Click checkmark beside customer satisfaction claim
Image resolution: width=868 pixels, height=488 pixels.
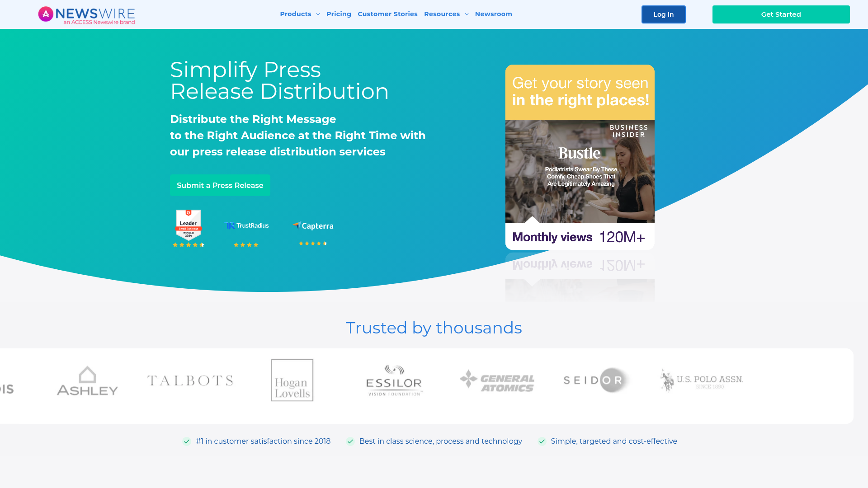coord(187,441)
